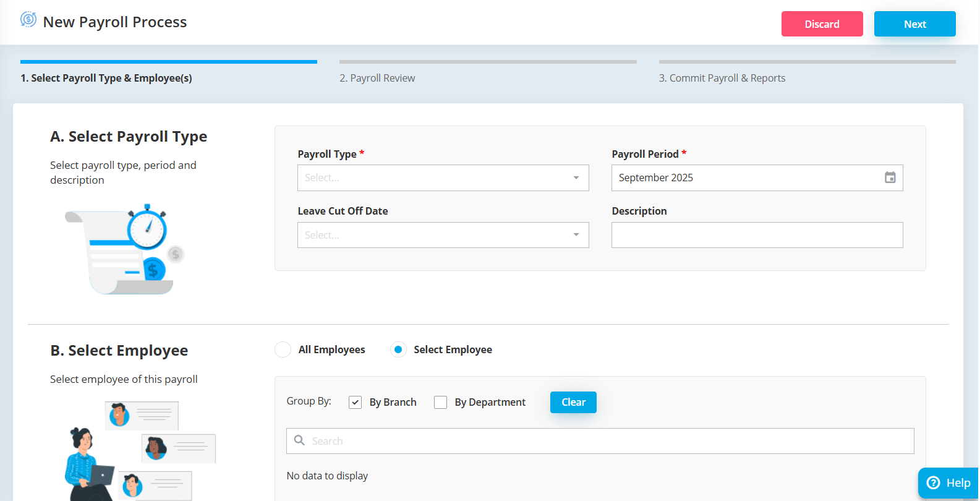
Task: Click the Clear button in Group By
Action: [x=573, y=402]
